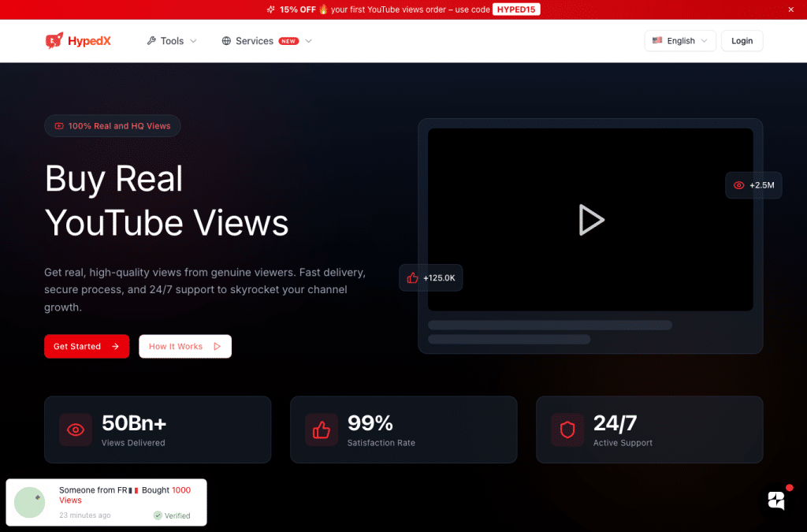Click the 1000 Views link in notification

pos(125,495)
